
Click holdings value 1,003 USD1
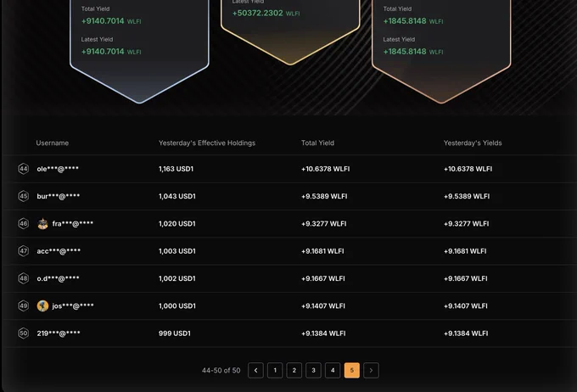[177, 251]
